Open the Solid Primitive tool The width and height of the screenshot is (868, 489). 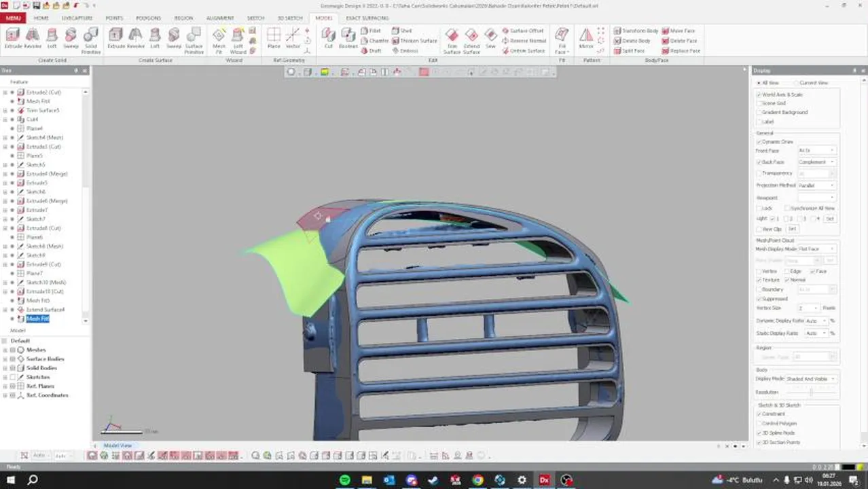pos(91,41)
